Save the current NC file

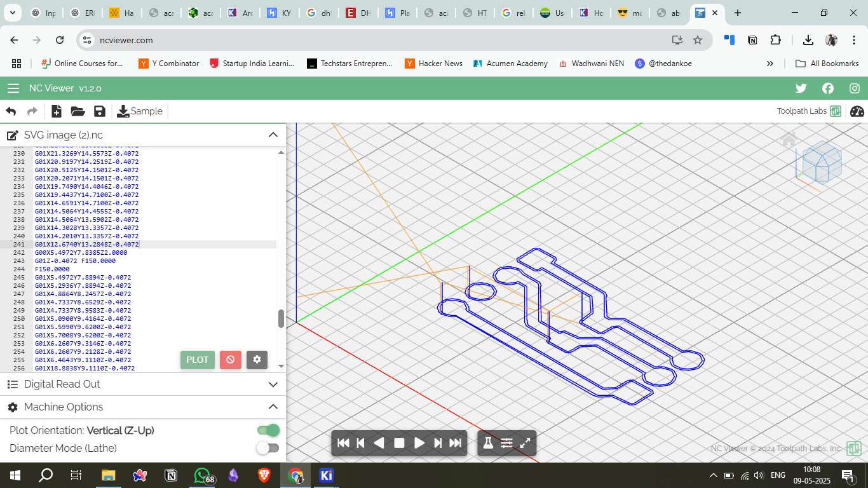(x=100, y=111)
